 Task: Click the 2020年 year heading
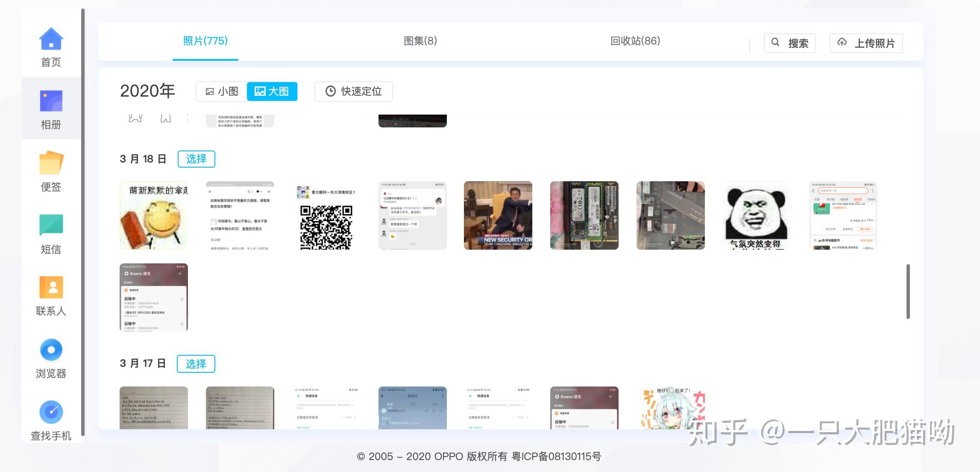(147, 91)
